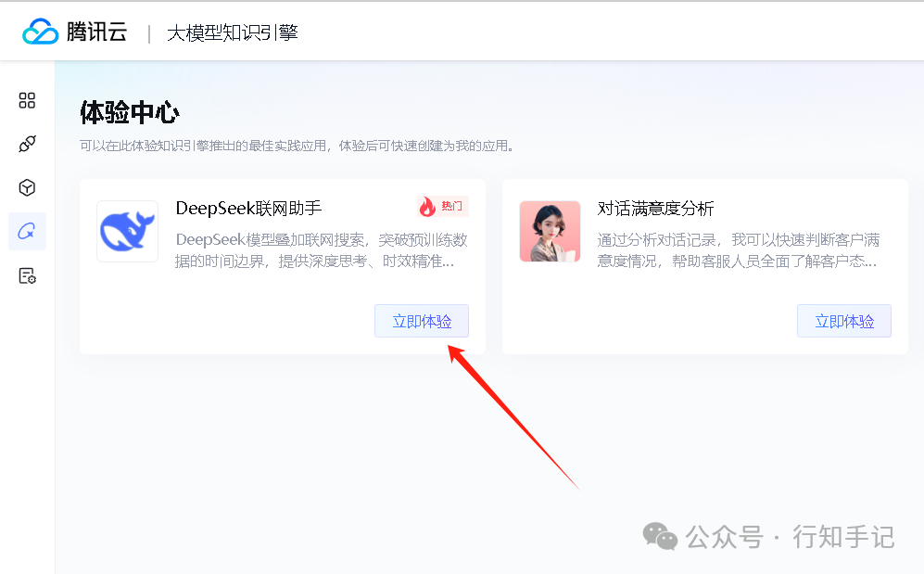This screenshot has width=924, height=574.
Task: Select the highlighted experience center sidebar icon
Action: point(27,232)
